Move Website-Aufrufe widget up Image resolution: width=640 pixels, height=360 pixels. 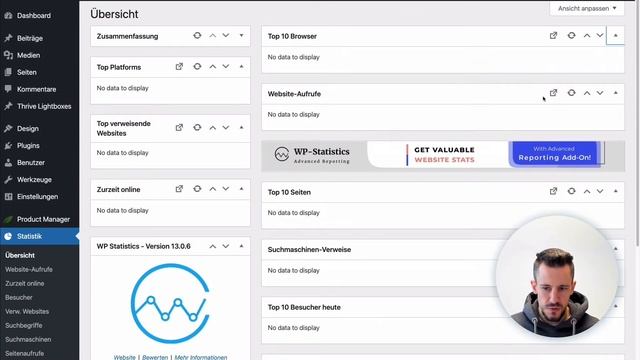587,93
